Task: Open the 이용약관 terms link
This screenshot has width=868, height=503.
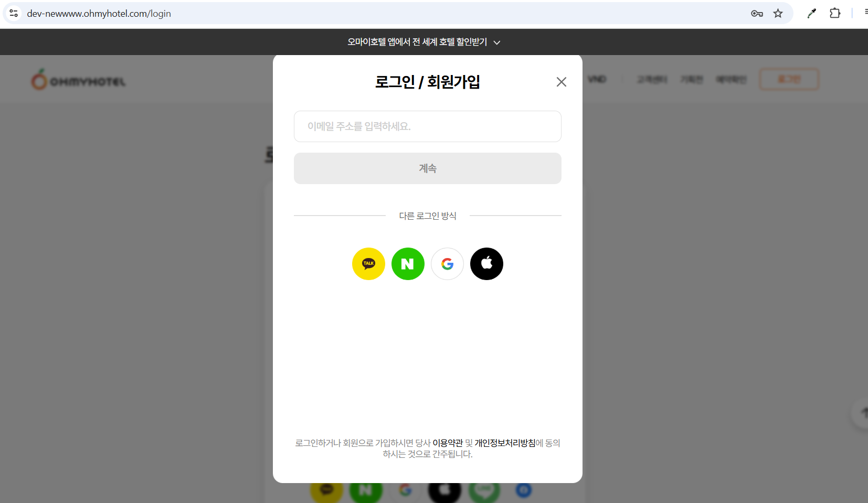Action: pos(448,443)
